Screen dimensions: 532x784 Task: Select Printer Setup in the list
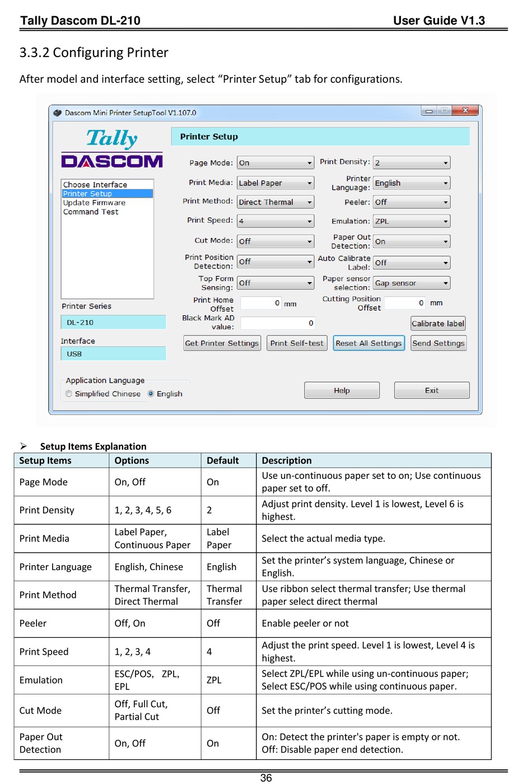click(x=107, y=194)
